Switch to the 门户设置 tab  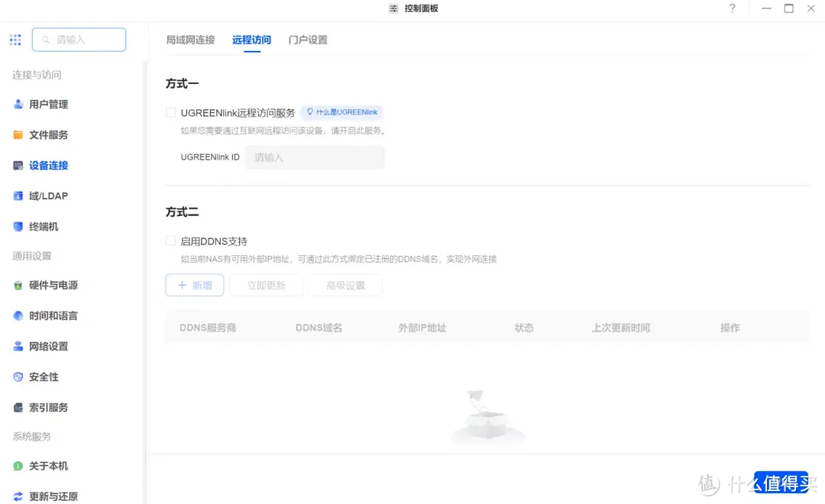click(x=307, y=40)
